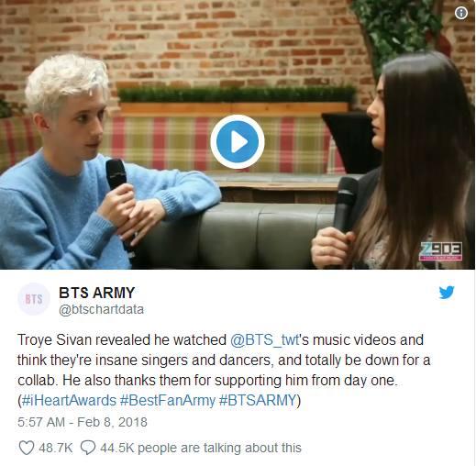Open the #iHeartAwards hashtag

[69, 400]
